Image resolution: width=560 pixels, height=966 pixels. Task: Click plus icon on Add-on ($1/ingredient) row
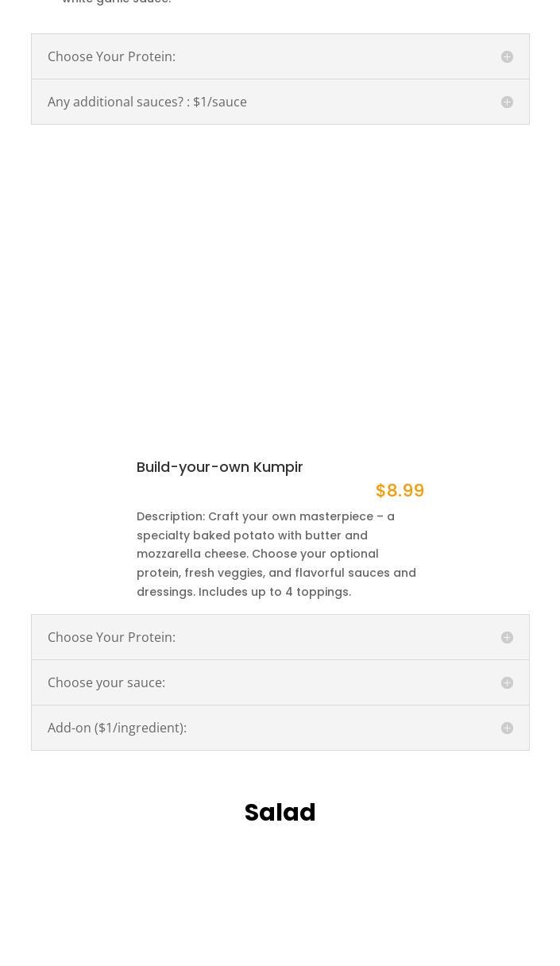[x=507, y=728]
